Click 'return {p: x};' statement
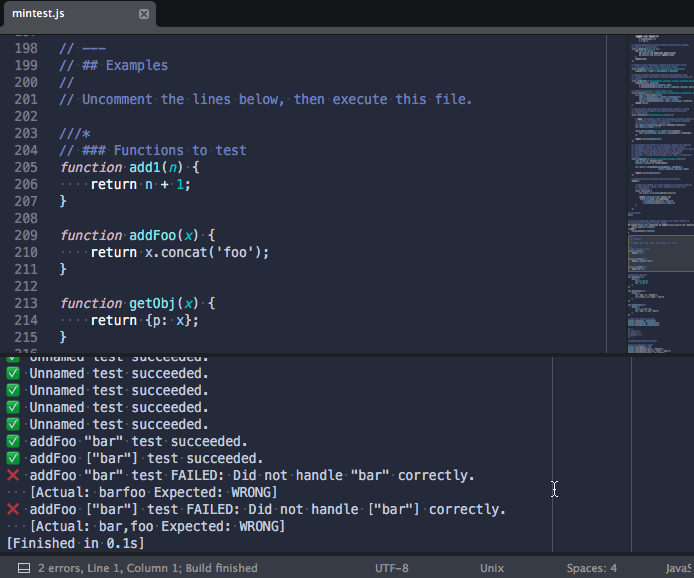 (x=144, y=320)
